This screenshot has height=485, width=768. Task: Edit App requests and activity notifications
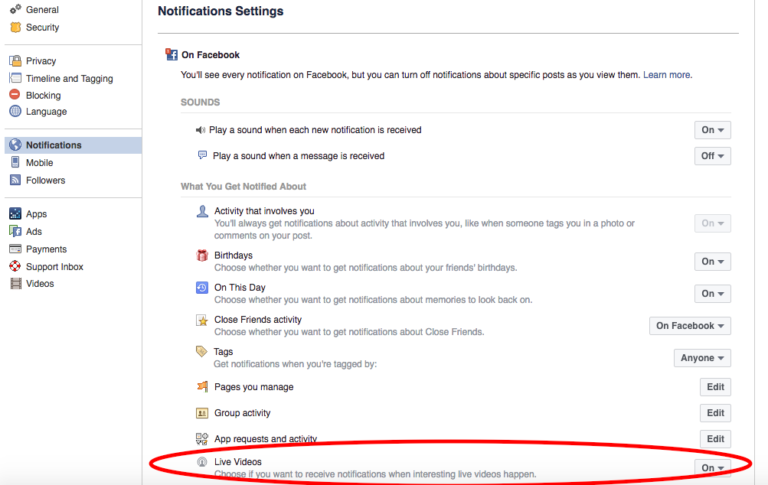(x=716, y=439)
